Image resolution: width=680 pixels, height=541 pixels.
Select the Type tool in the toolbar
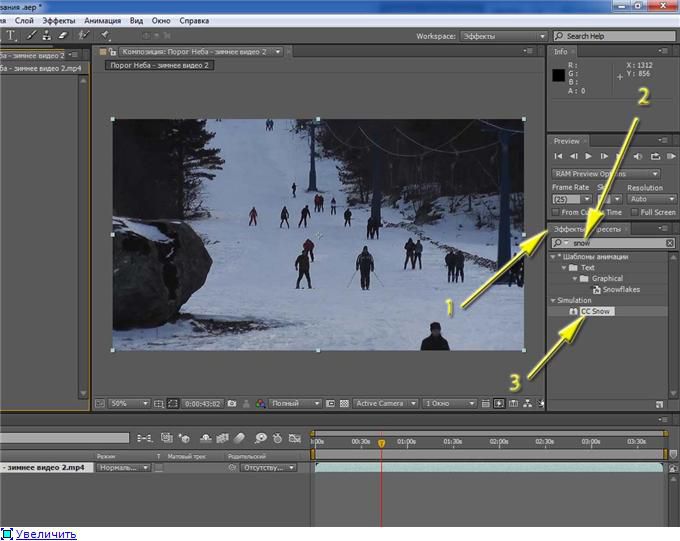pyautogui.click(x=11, y=36)
